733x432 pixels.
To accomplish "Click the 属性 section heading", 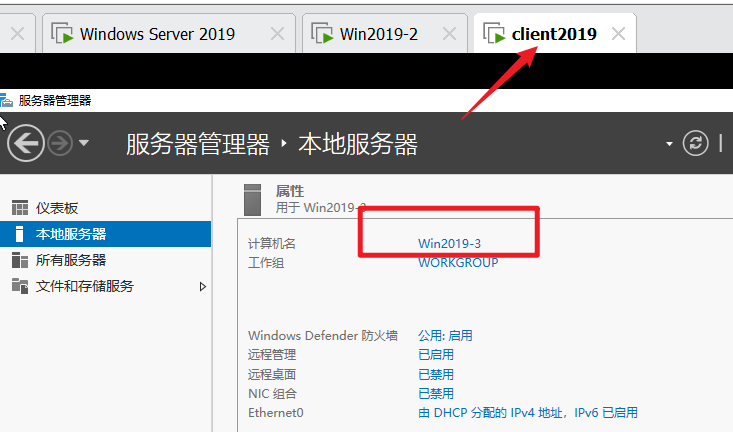I will 290,191.
